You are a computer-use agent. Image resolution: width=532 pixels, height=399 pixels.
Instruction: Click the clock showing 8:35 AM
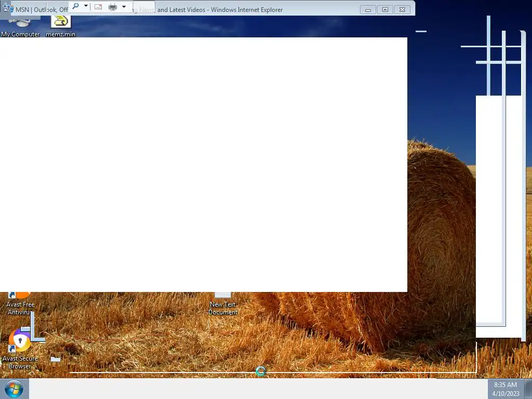click(506, 389)
